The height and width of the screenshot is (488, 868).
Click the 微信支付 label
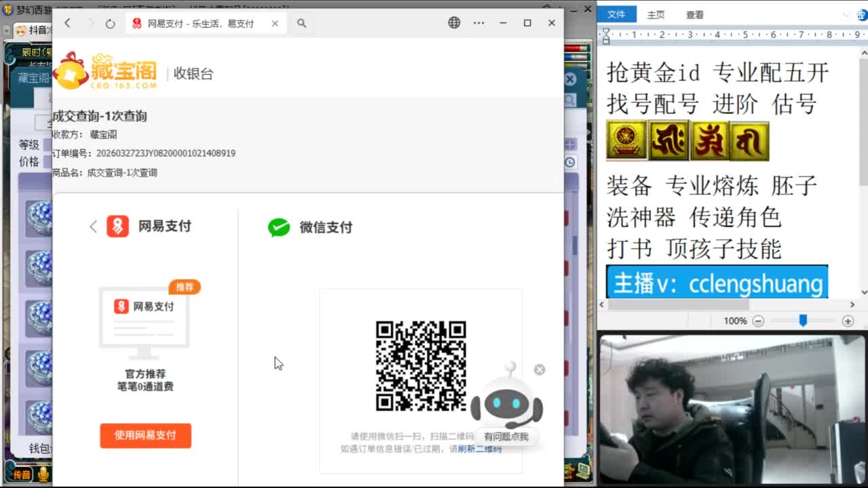tap(325, 227)
